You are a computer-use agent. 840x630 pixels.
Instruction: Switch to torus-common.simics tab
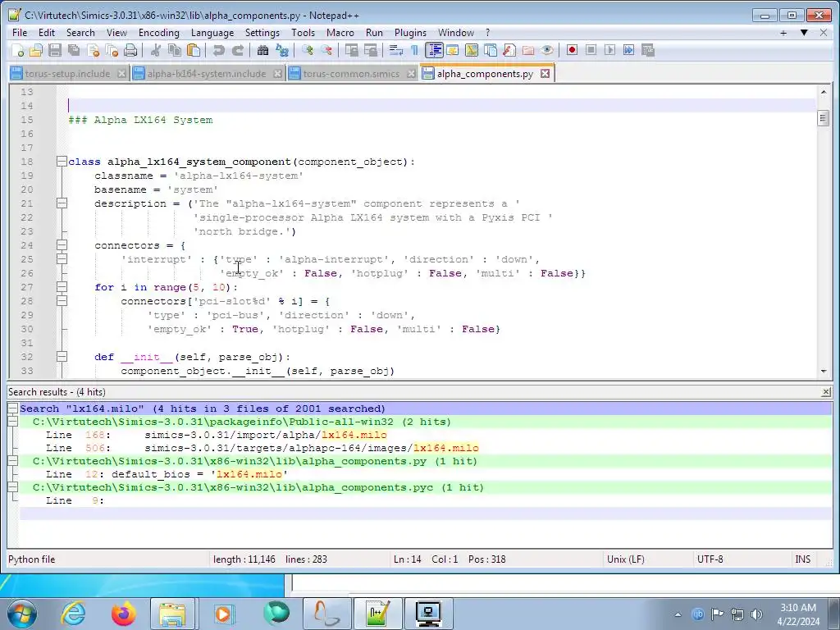351,74
